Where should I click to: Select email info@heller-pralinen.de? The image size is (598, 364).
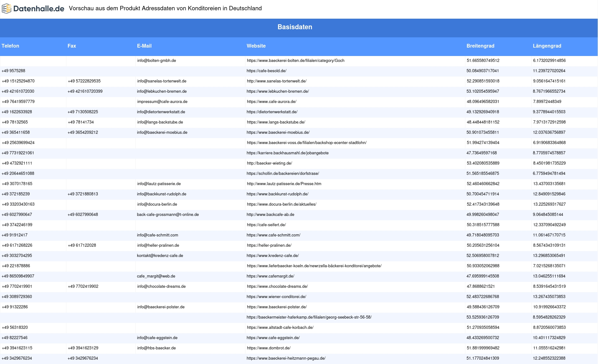click(158, 245)
